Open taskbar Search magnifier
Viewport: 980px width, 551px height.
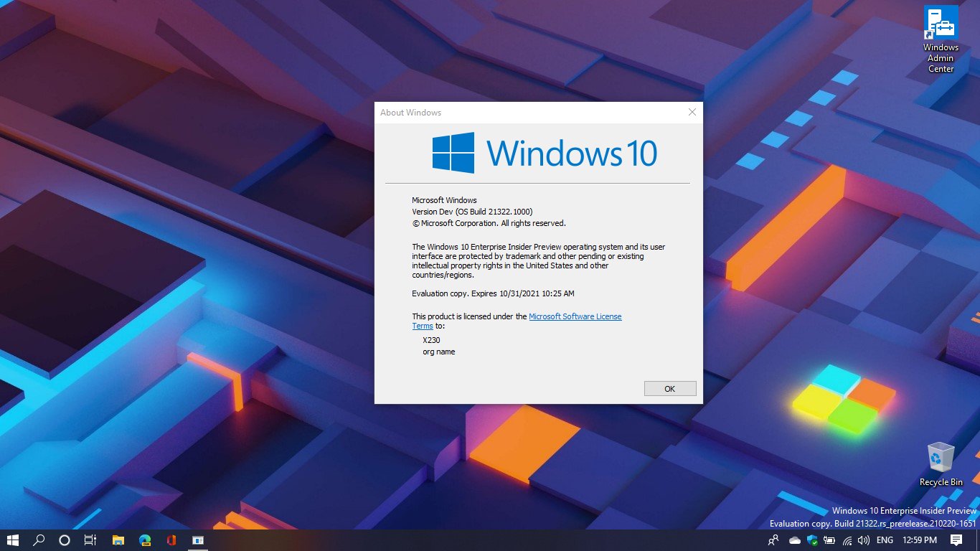pos(39,540)
